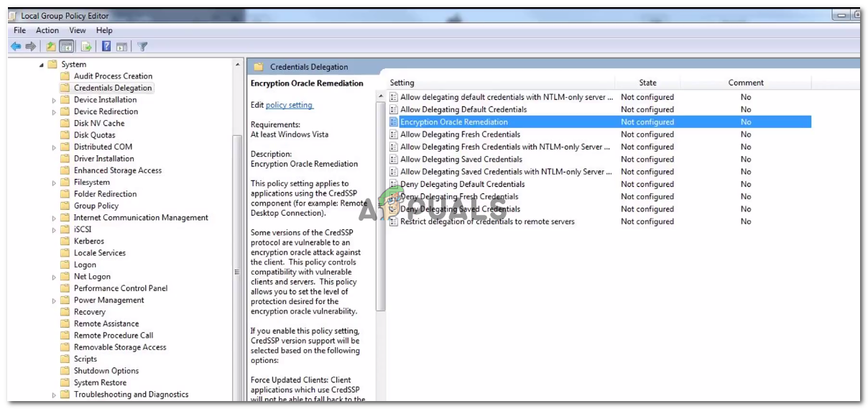The image size is (868, 409).
Task: Expand the Troubleshooting and Diagnostics node
Action: click(x=54, y=395)
